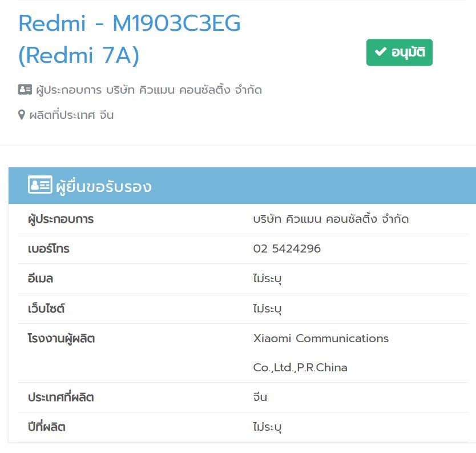Viewport: 476px width, 453px height.
Task: Click the อีเมล row label
Action: [x=41, y=278]
